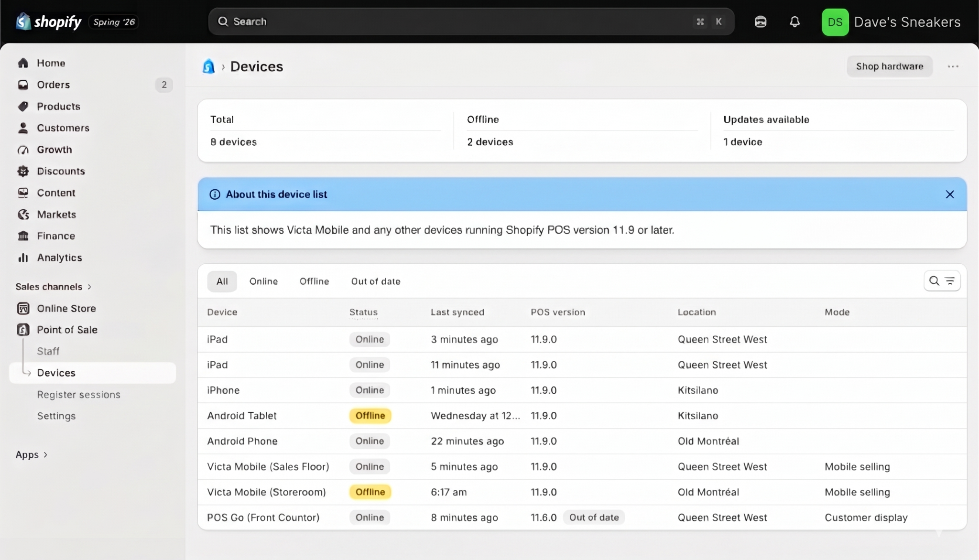Switch to the Online tab
Image resolution: width=979 pixels, height=560 pixels.
263,281
